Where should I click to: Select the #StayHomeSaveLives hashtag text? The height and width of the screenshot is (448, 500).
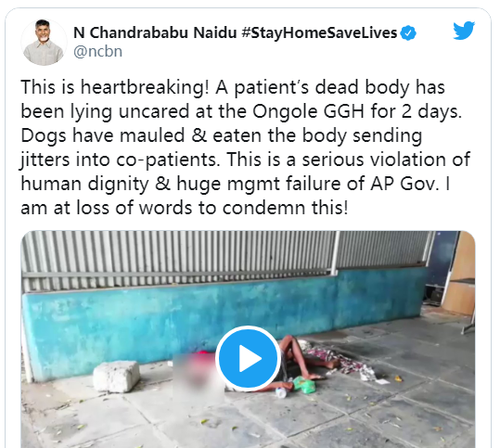point(319,32)
